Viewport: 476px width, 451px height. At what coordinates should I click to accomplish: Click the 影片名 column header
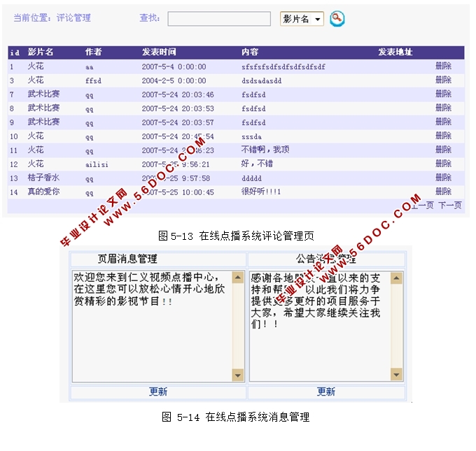click(41, 52)
